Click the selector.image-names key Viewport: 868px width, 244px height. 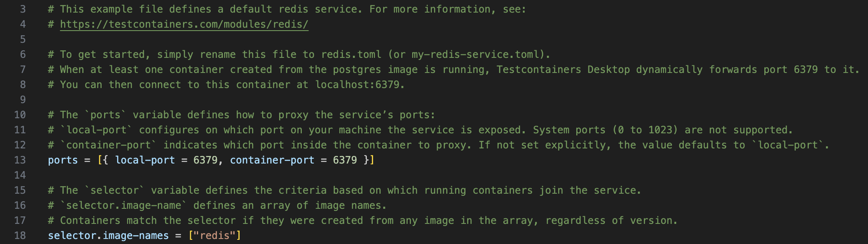108,236
